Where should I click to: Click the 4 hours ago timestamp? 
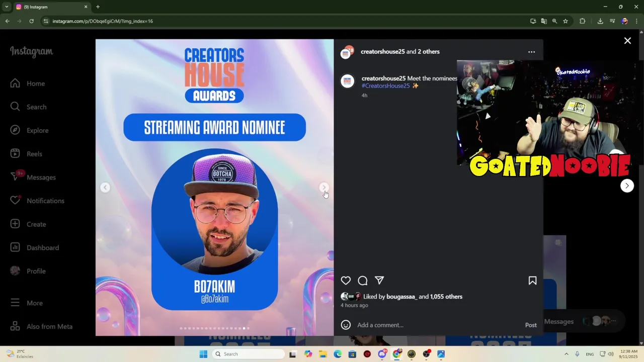(x=354, y=306)
